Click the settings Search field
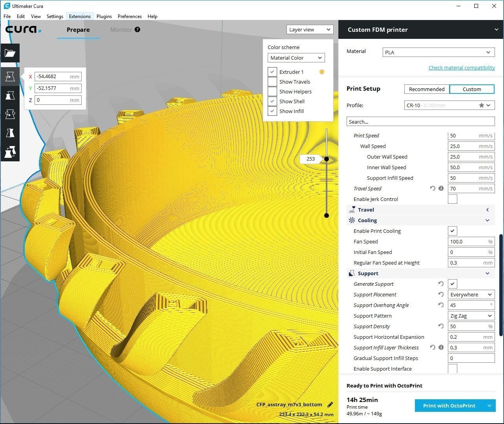 pyautogui.click(x=420, y=122)
